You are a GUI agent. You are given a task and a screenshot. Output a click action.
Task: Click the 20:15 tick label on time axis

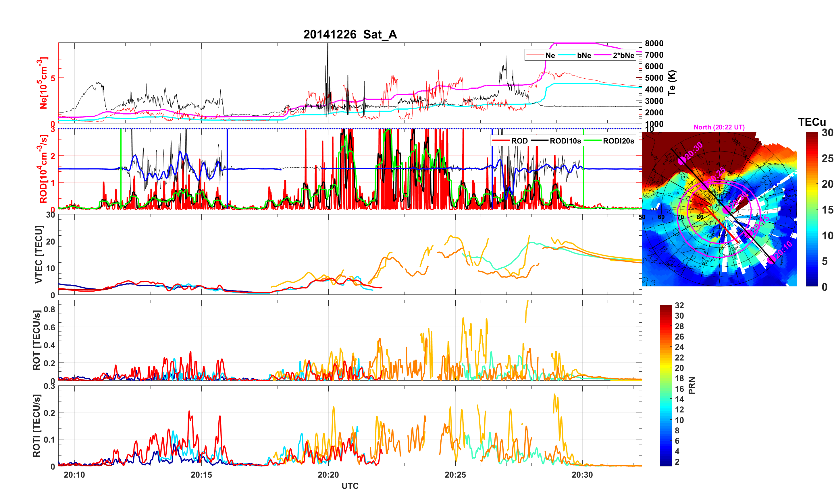click(x=201, y=474)
